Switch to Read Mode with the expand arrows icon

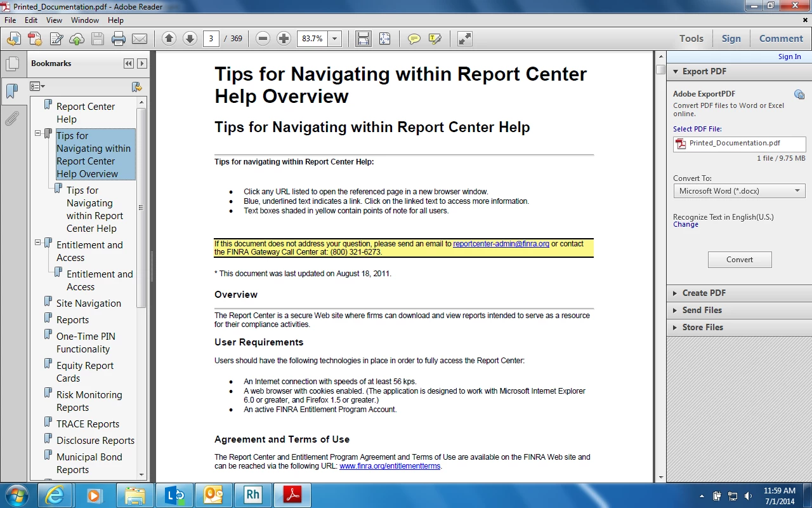pos(465,39)
